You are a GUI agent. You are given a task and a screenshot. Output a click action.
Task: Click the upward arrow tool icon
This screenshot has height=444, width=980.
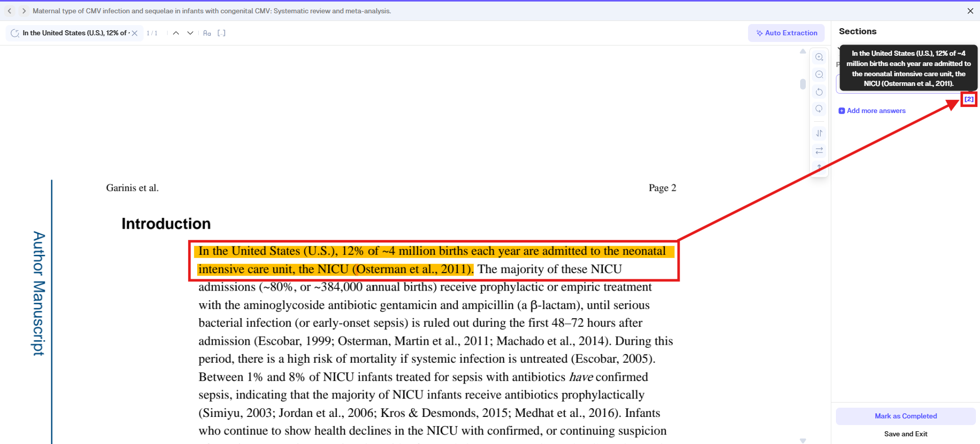pos(819,167)
